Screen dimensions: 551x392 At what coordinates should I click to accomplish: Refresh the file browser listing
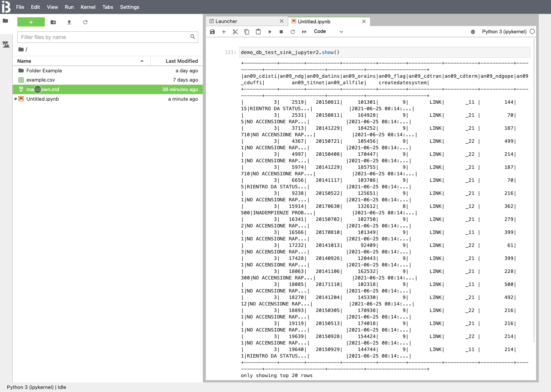(x=85, y=22)
